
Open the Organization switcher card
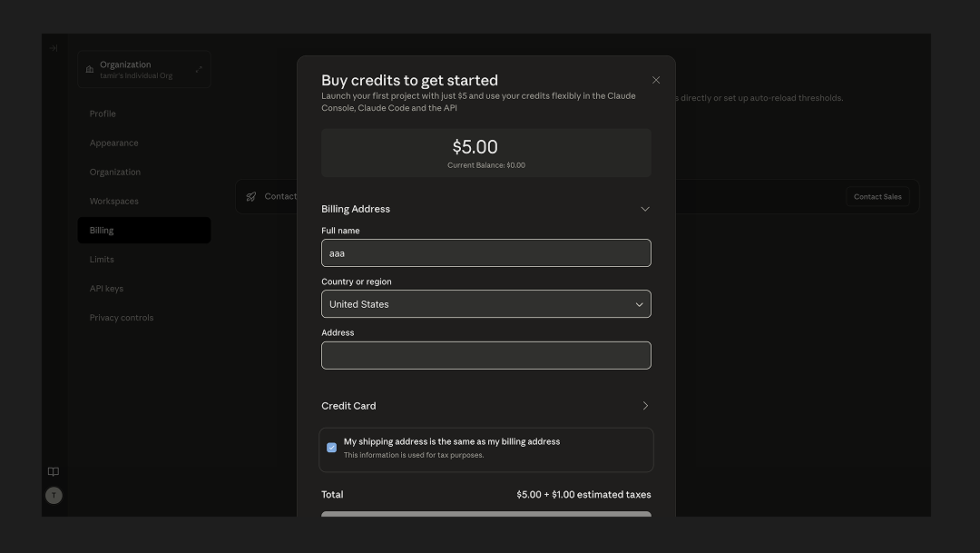[x=143, y=69]
